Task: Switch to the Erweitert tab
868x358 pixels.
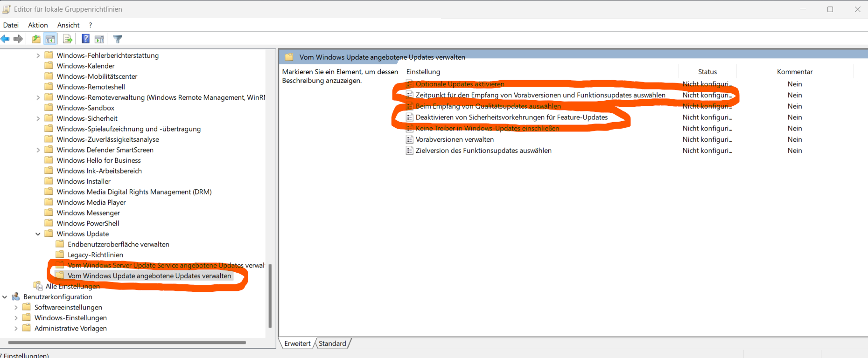Action: pos(297,344)
